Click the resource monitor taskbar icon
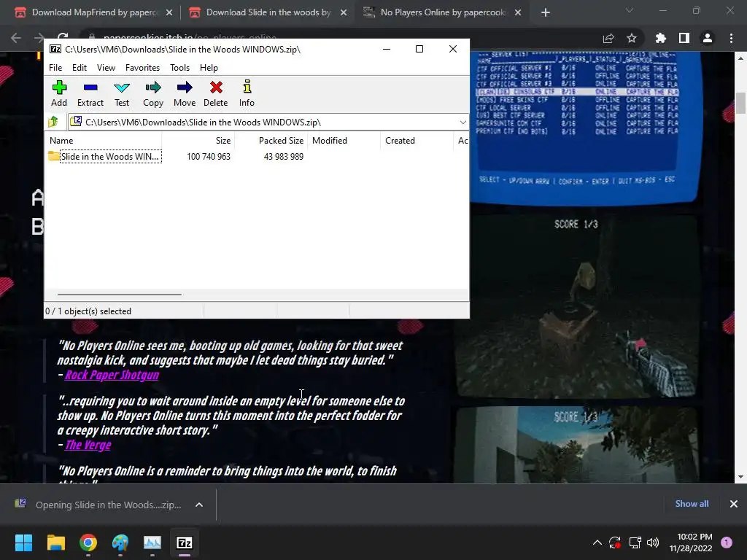 click(x=152, y=542)
